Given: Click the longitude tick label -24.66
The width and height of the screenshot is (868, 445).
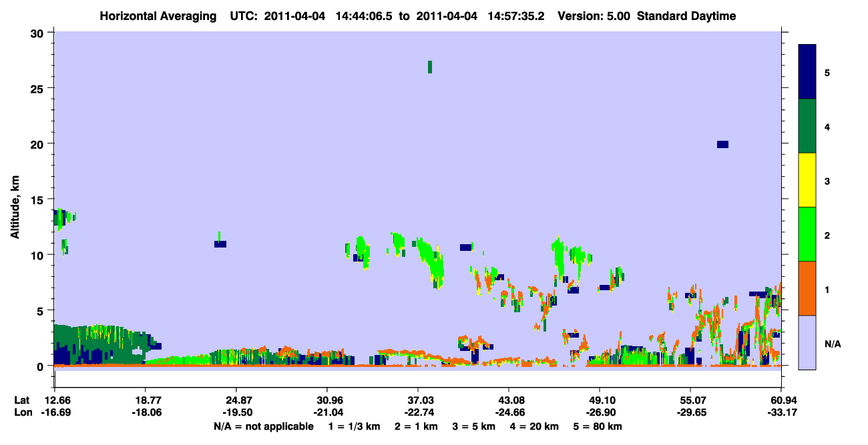Looking at the screenshot, I should pyautogui.click(x=508, y=413).
